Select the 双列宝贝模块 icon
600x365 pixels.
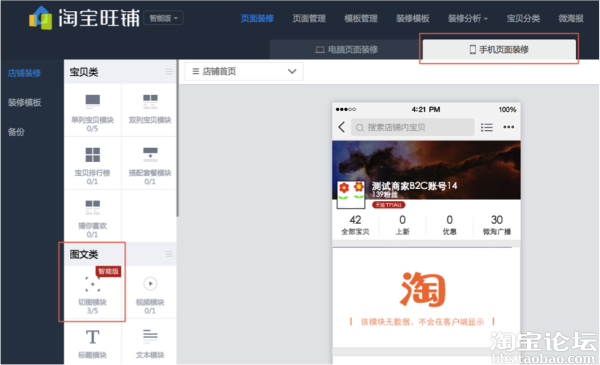[x=150, y=101]
